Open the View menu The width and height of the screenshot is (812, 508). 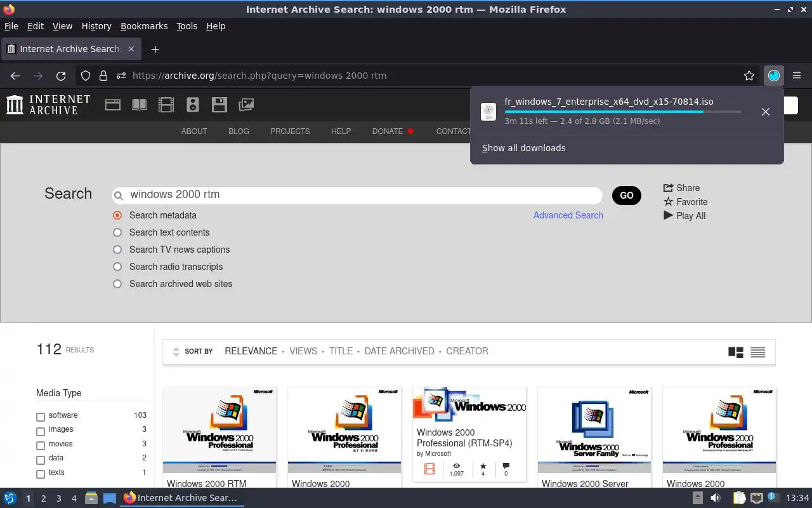coord(62,26)
